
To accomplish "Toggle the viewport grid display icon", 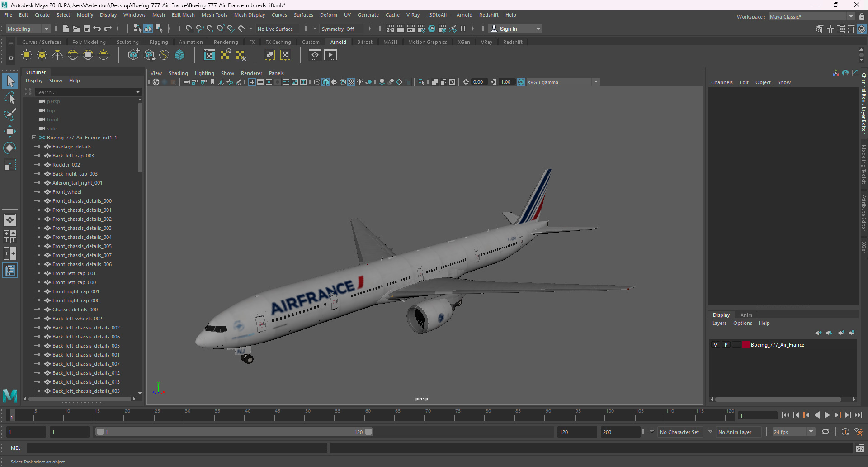I will 252,82.
